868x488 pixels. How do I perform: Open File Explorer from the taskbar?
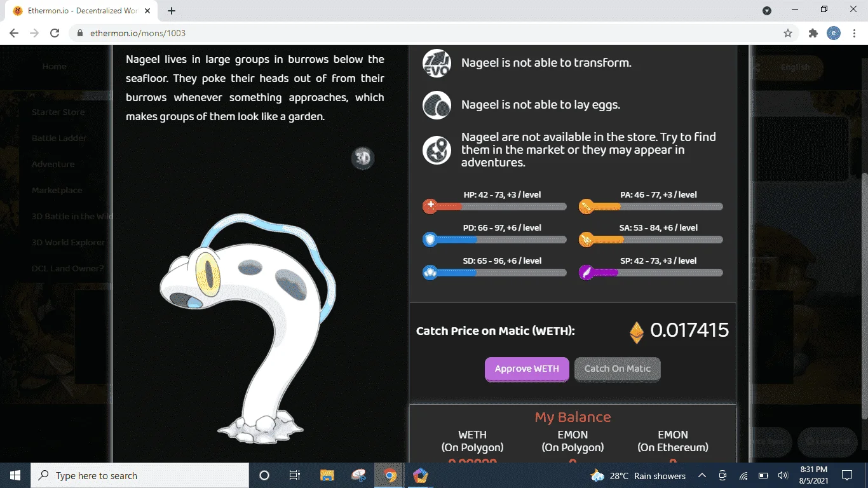point(327,475)
